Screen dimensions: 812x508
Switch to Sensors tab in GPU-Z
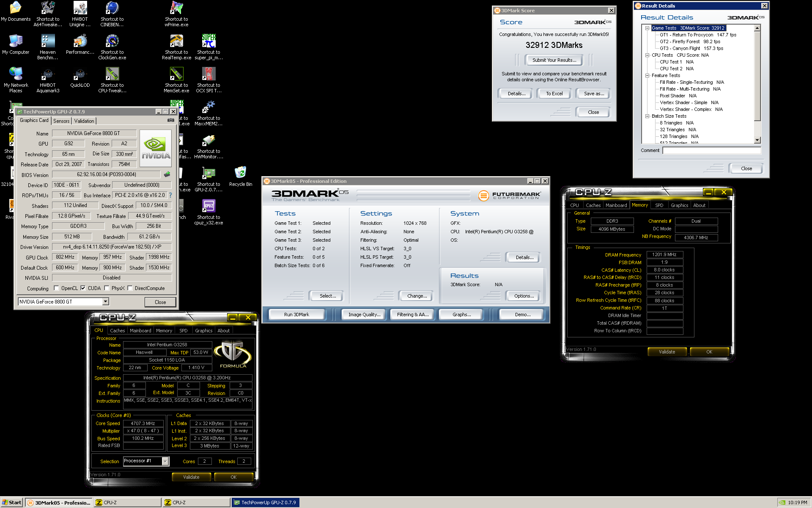click(61, 121)
